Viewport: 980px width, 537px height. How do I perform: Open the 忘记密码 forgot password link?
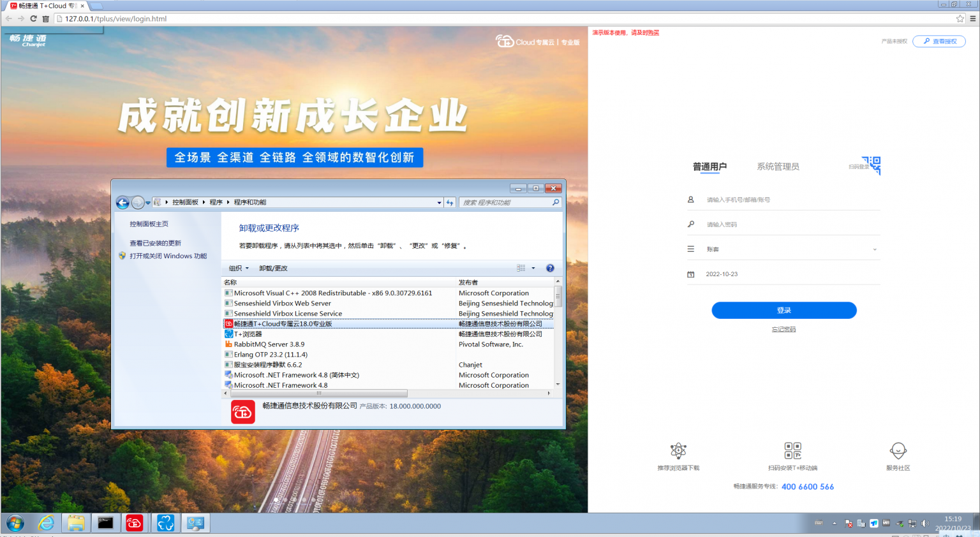click(x=783, y=329)
